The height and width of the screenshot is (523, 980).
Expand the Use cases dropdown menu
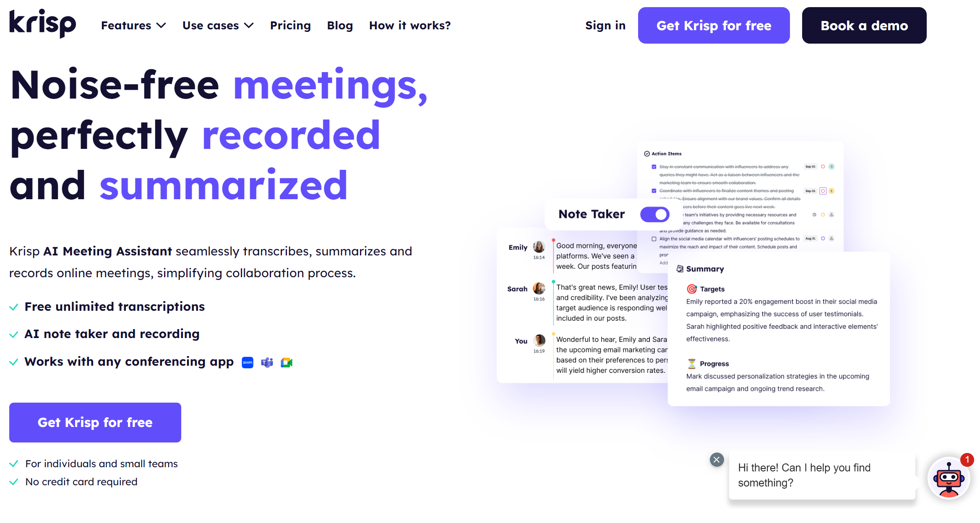click(218, 26)
